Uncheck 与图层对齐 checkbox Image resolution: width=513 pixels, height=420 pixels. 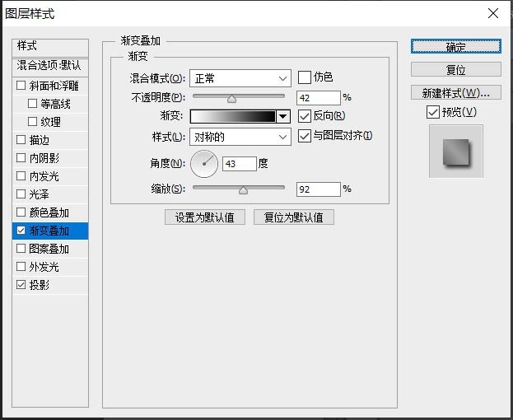305,136
